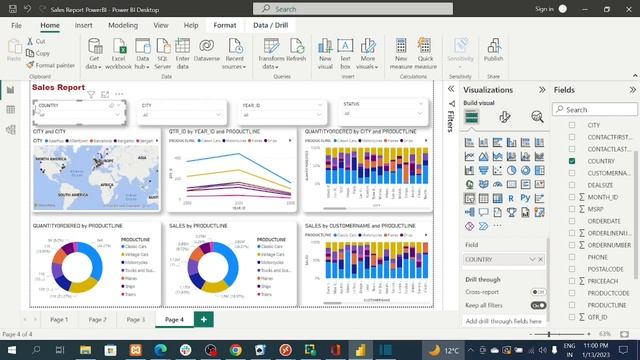Open the Format visual pane icon
640x360 pixels.
click(x=504, y=117)
